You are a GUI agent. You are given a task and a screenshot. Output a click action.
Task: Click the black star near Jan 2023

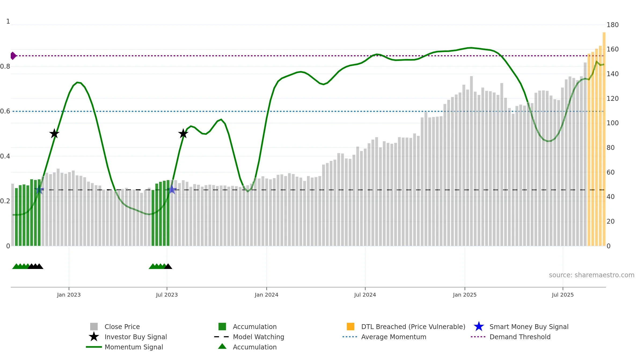pos(54,134)
